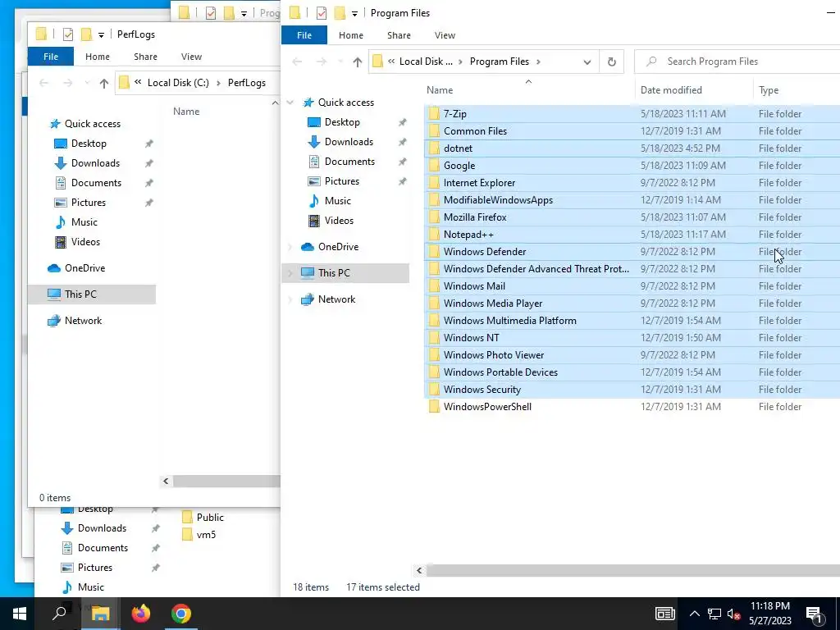
Task: Select the dotnet folder icon
Action: [x=434, y=148]
